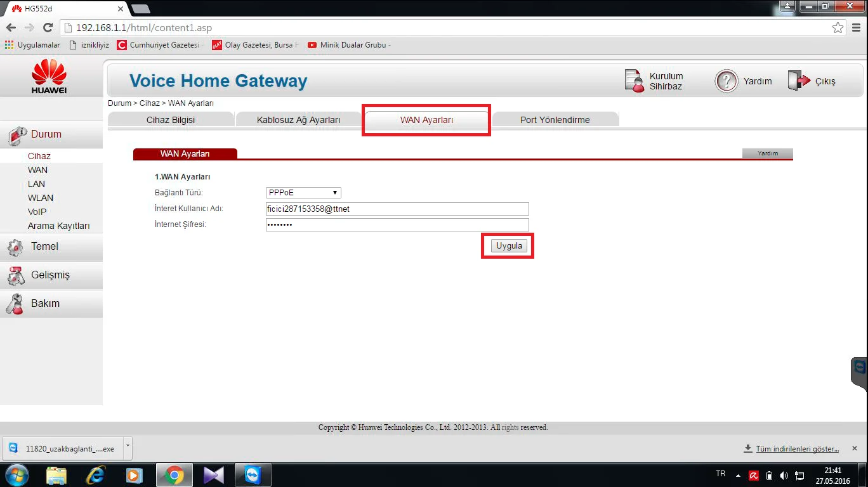Expand the Temel sidebar section
Viewport: 868px width, 487px height.
pos(44,247)
